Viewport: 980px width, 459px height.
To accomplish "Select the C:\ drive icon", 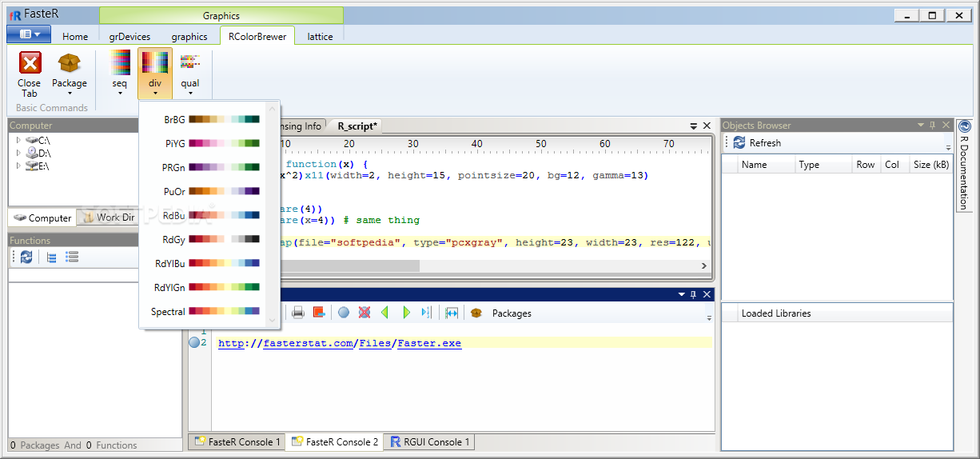I will pos(32,140).
